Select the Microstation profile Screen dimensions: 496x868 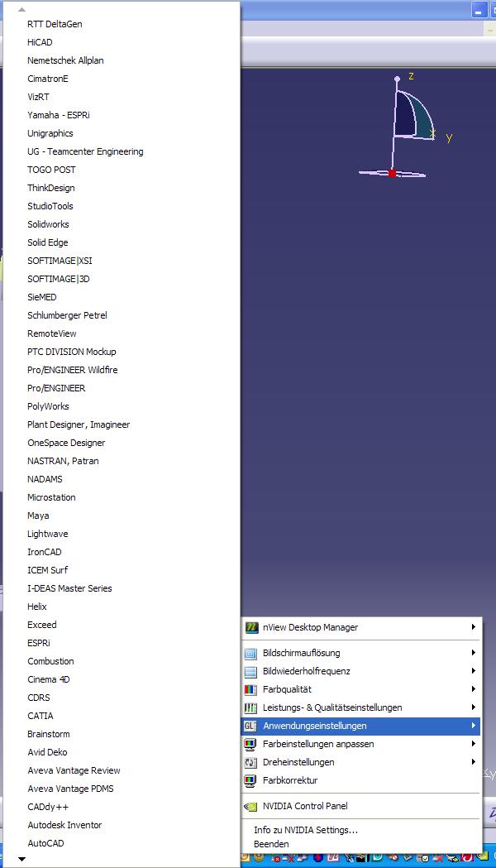(x=51, y=497)
